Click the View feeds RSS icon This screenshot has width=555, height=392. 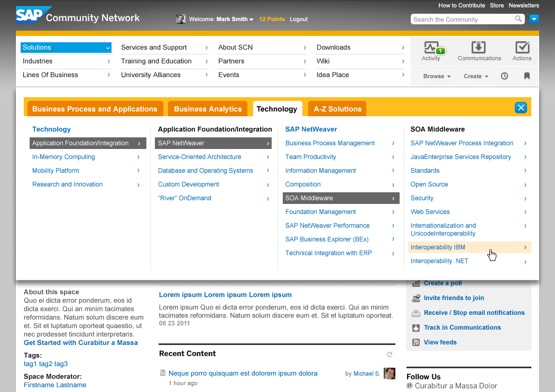click(x=416, y=342)
